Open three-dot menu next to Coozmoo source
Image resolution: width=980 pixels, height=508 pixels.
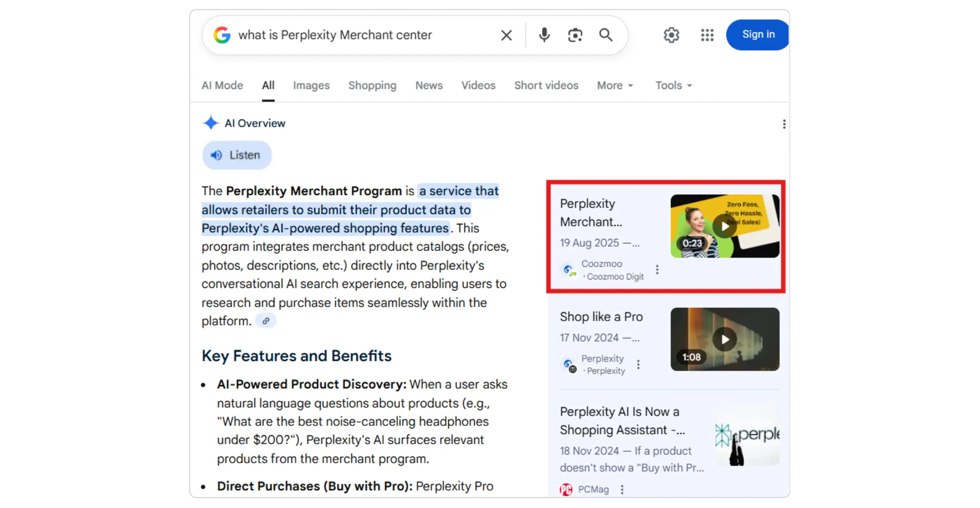coord(657,270)
